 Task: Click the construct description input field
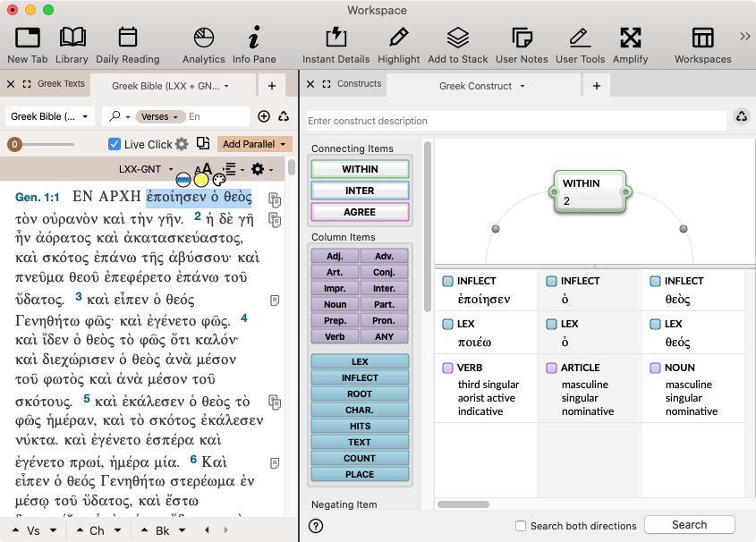tap(515, 121)
